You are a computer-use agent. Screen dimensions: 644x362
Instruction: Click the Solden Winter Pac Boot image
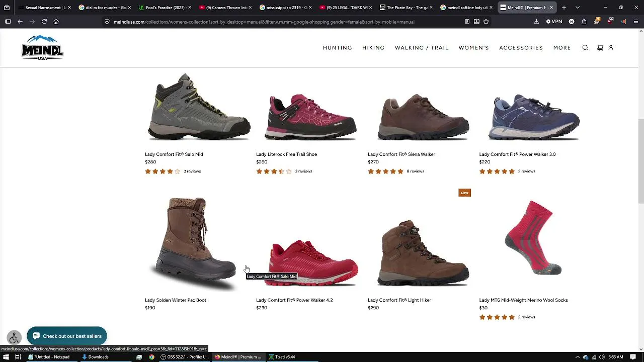[195, 243]
